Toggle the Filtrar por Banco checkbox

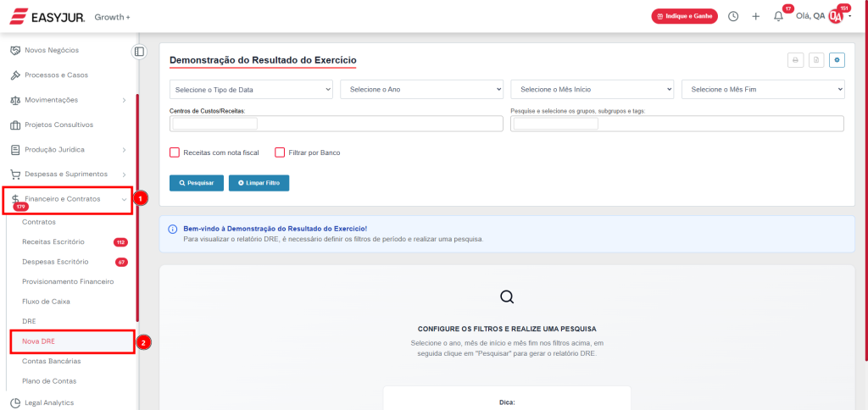click(280, 152)
